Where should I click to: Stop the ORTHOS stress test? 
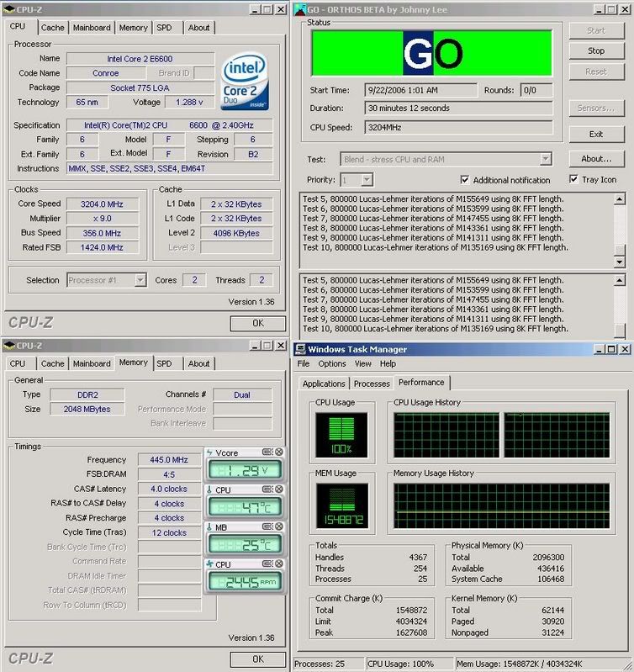point(596,50)
